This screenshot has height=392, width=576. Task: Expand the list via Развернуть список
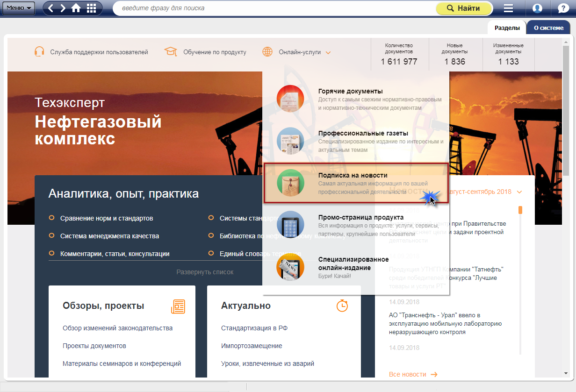(x=205, y=272)
